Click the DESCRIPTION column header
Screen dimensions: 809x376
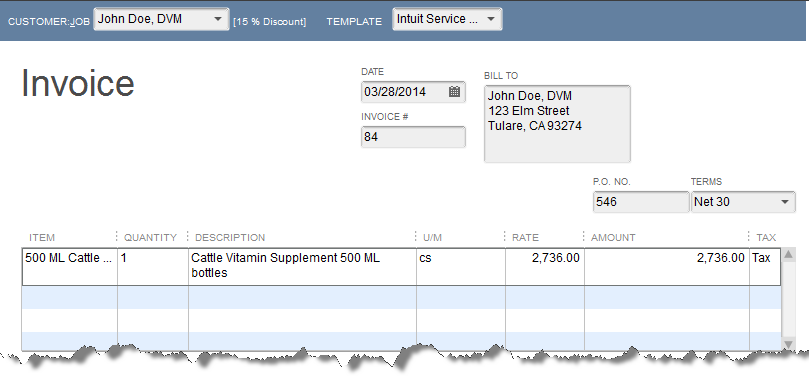click(230, 238)
